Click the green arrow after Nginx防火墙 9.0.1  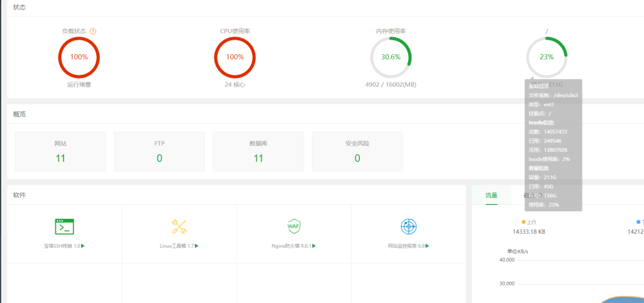[x=314, y=246]
